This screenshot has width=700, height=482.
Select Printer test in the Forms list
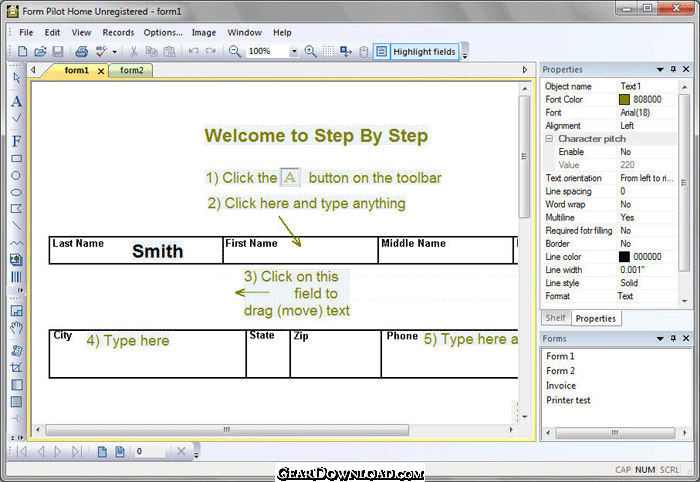tap(568, 400)
